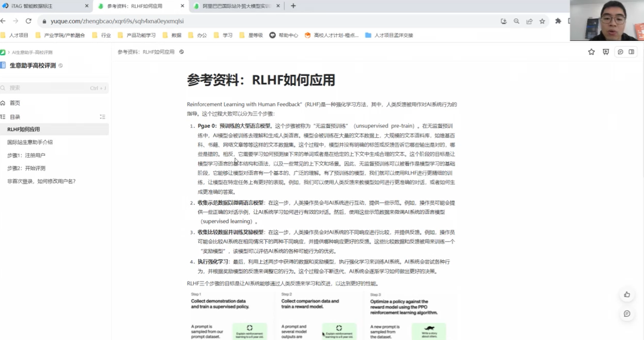644x340 pixels.
Task: Open the comments panel from document header
Action: click(620, 52)
